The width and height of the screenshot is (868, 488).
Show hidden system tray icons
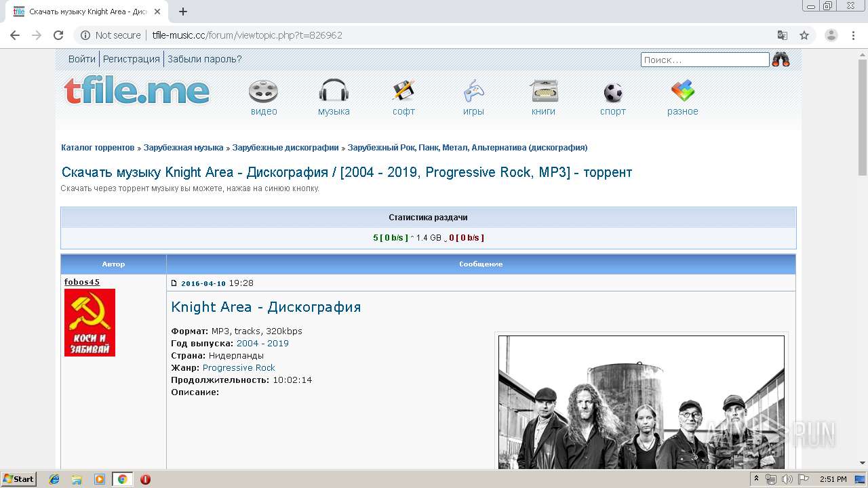(x=756, y=479)
